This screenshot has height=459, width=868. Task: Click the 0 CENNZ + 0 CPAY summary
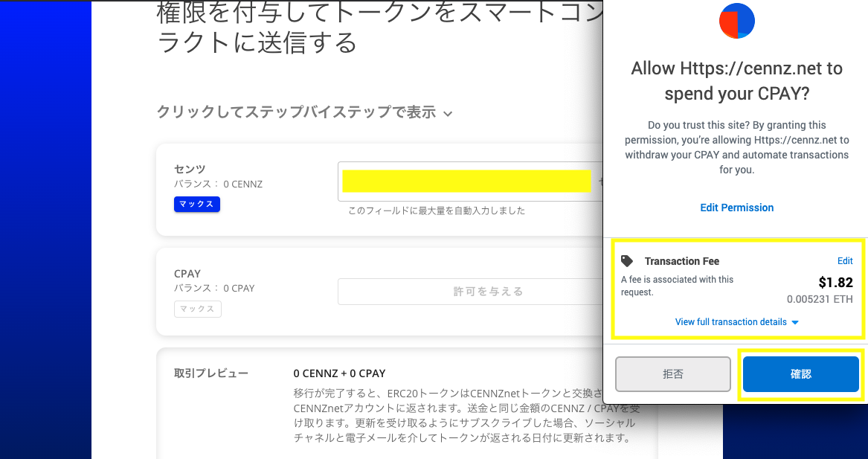339,373
